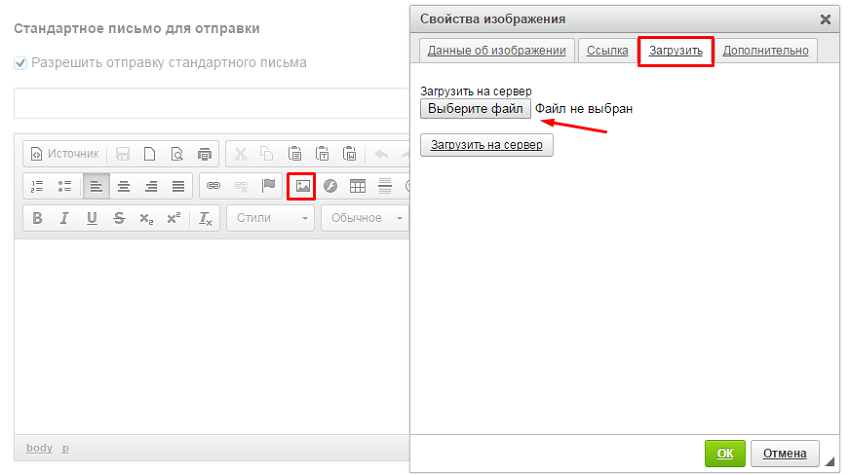The image size is (850, 475).
Task: Click the insert image toolbar icon
Action: click(x=302, y=186)
